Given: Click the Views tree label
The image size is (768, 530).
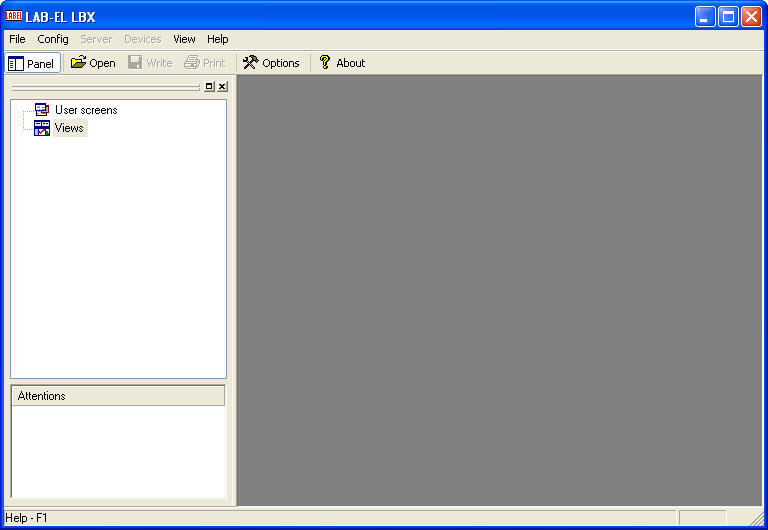Looking at the screenshot, I should (69, 128).
